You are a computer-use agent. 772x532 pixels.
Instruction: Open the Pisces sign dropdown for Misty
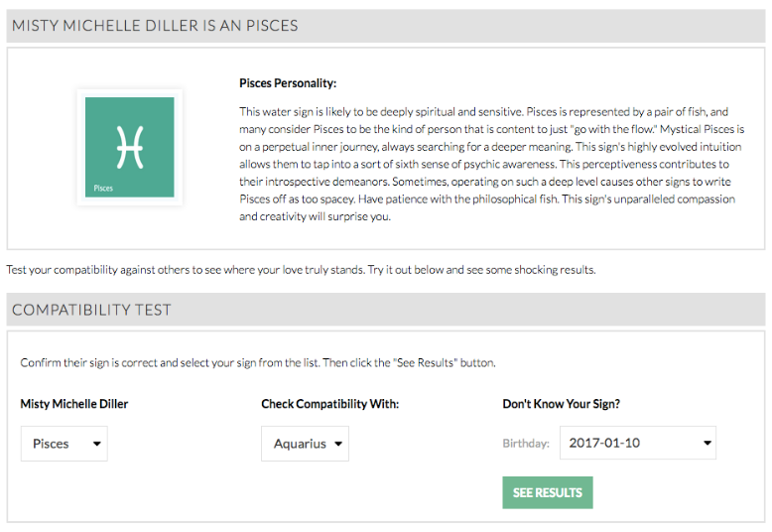[x=64, y=444]
